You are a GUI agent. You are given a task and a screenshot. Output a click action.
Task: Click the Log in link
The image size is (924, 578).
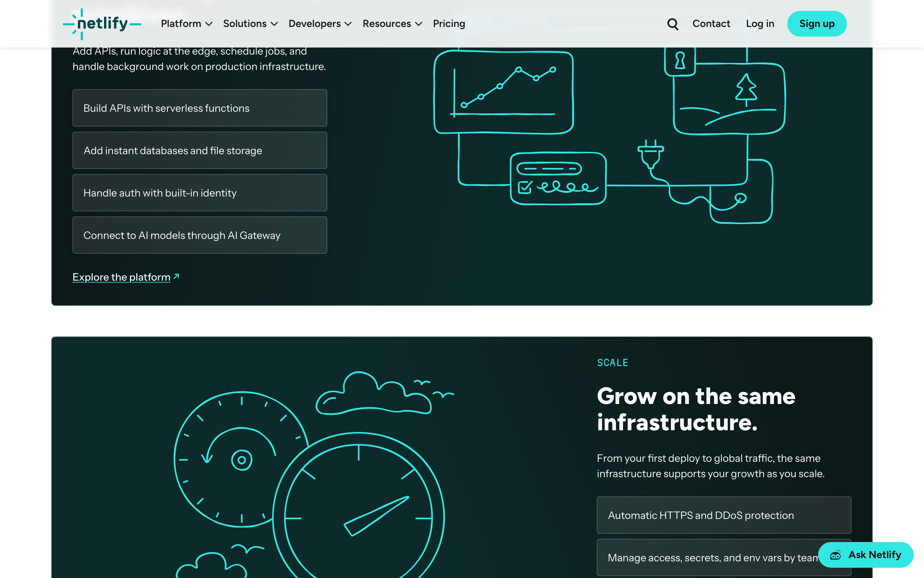(760, 24)
